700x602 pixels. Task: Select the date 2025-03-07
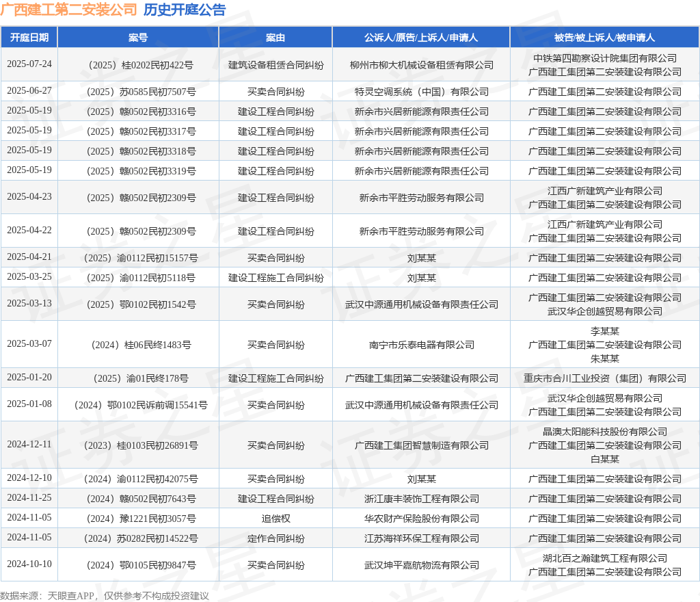[29, 344]
